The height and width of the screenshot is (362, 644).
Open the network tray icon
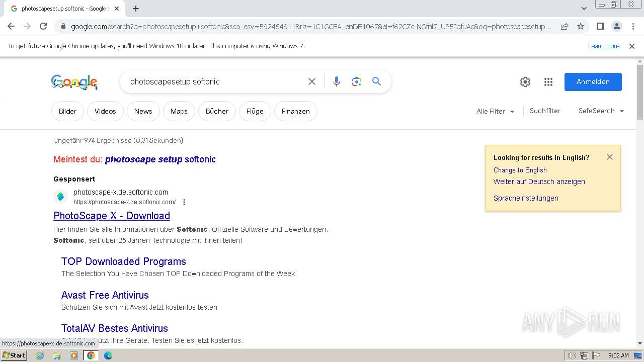[584, 355]
